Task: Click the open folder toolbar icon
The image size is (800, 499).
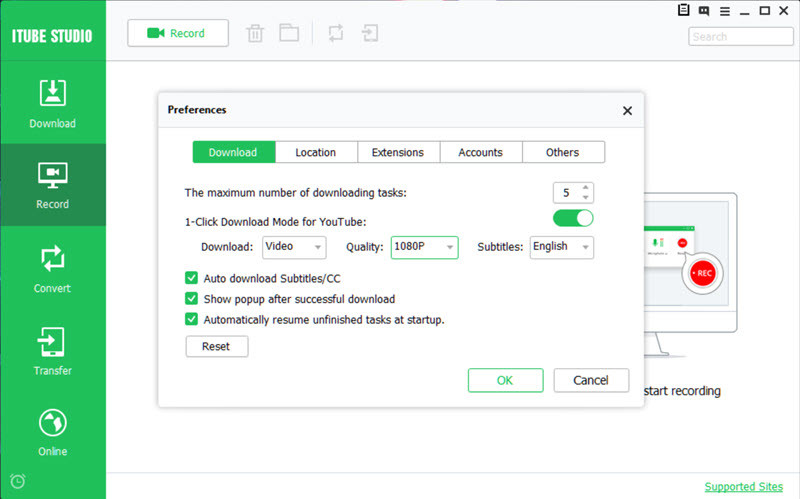Action: (289, 33)
